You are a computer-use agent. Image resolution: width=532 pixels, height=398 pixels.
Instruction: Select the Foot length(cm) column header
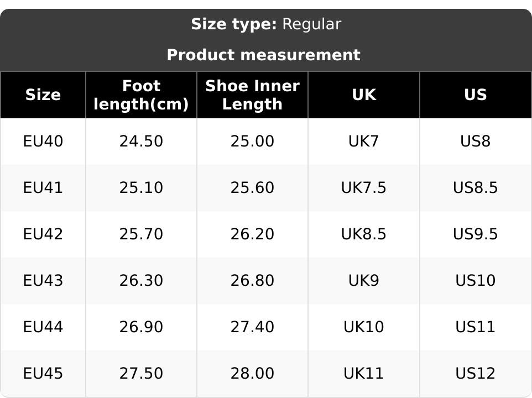pyautogui.click(x=141, y=95)
